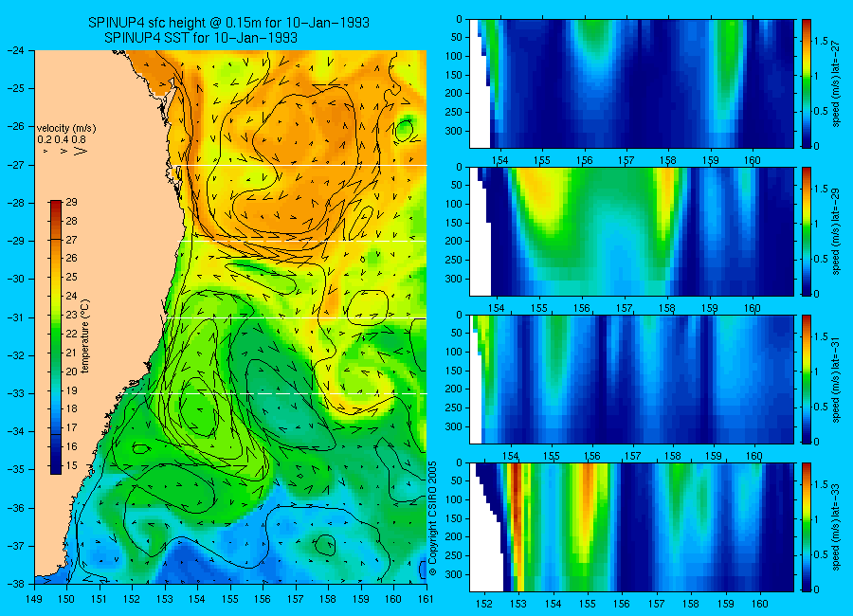Select the 'SPINUP4 SST for 10-Jan-1993' subtitle

coord(201,38)
